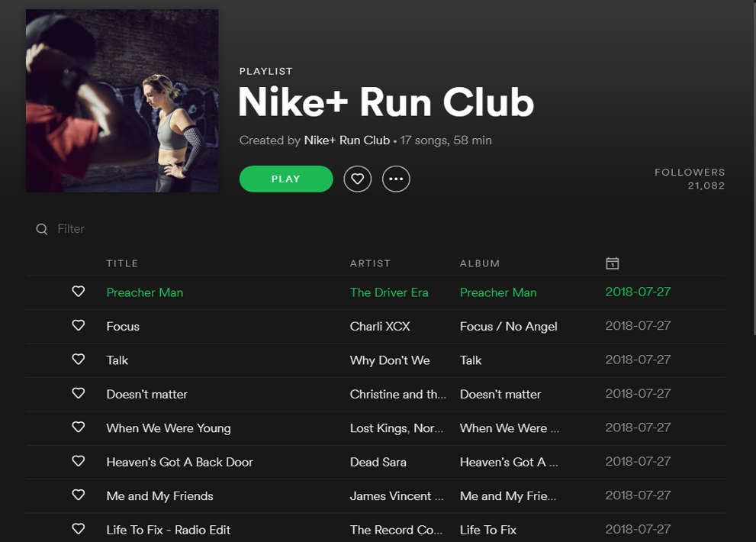Viewport: 756px width, 542px height.
Task: Open artist The Driver Era
Action: coord(389,292)
